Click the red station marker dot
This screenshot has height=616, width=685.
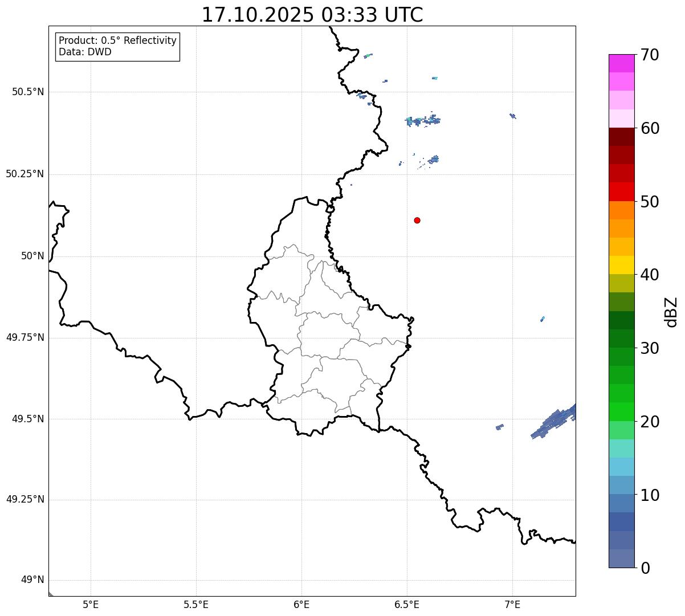point(417,220)
